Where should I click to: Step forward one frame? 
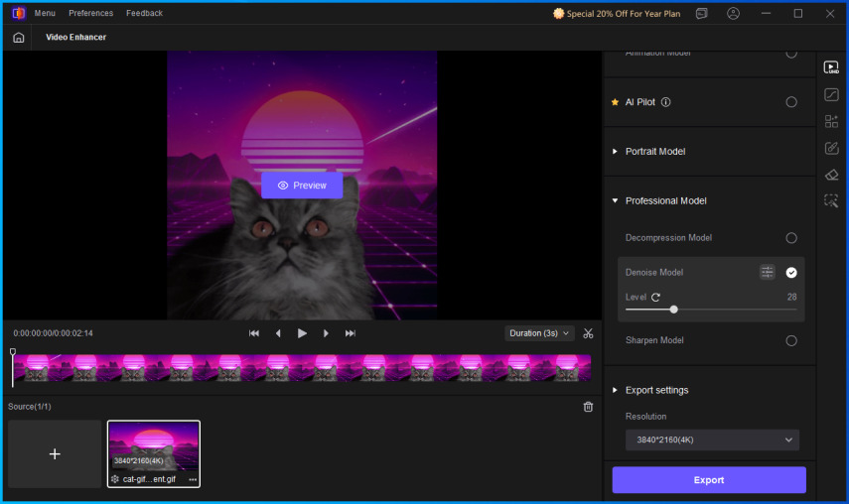[x=326, y=333]
